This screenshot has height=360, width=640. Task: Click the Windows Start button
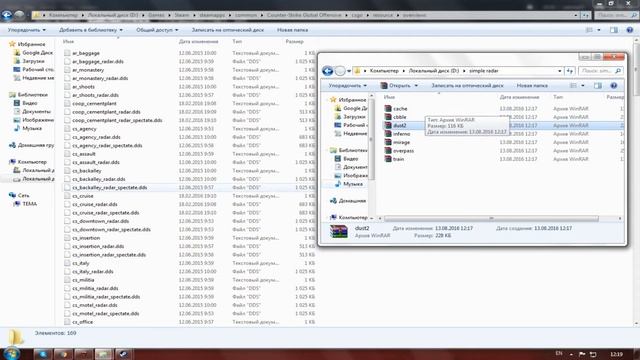point(11,353)
